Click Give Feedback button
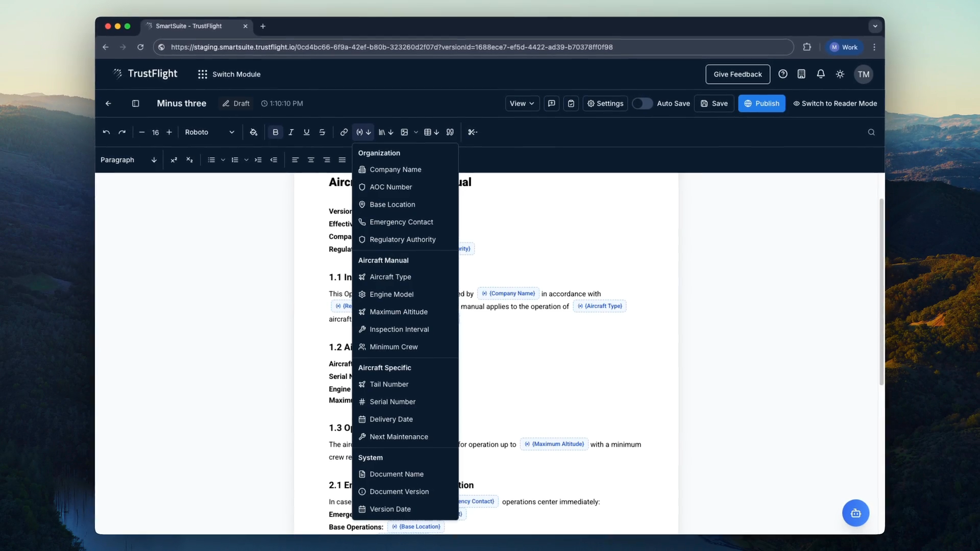The height and width of the screenshot is (551, 980). click(x=737, y=74)
